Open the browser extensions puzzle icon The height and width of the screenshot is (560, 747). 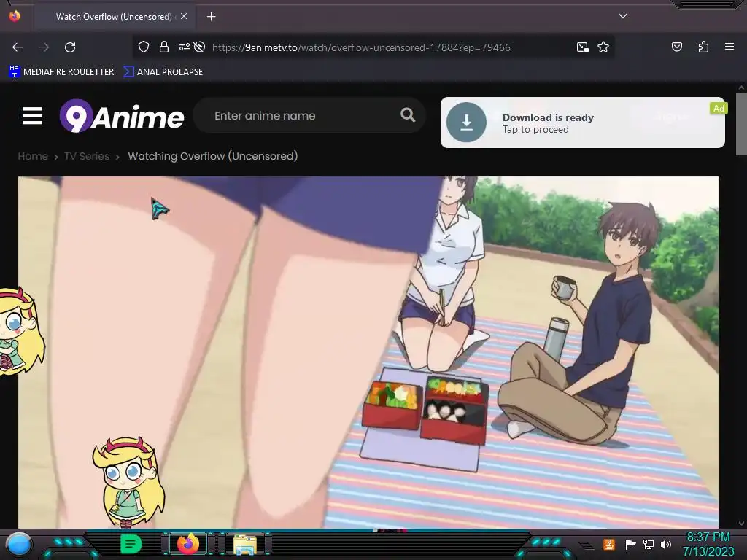[x=703, y=47]
